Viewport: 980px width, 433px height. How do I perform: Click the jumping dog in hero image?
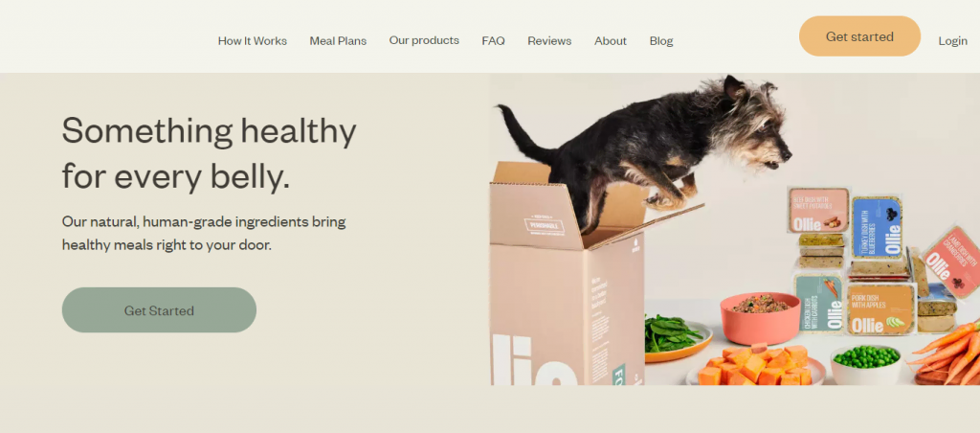pos(650,150)
